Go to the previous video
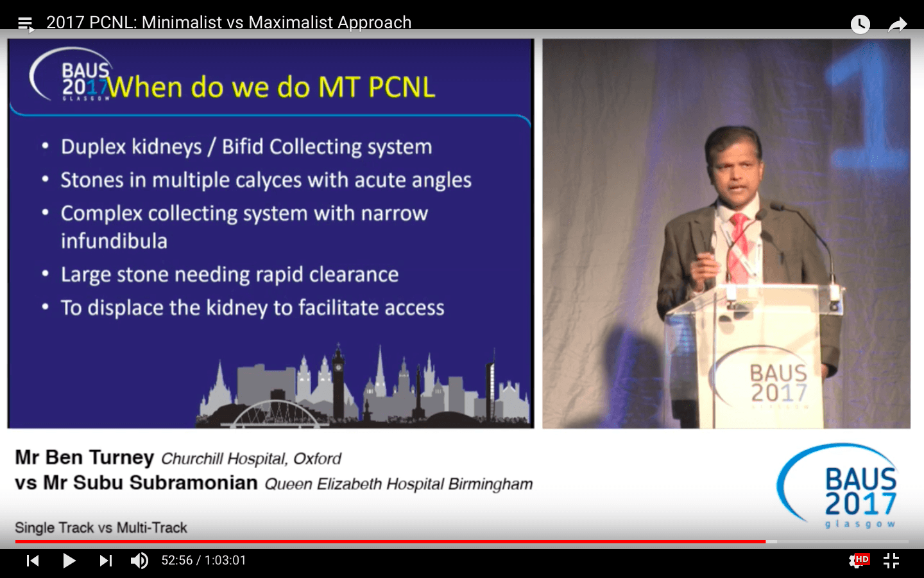Screen dimensions: 924x578 coord(33,561)
